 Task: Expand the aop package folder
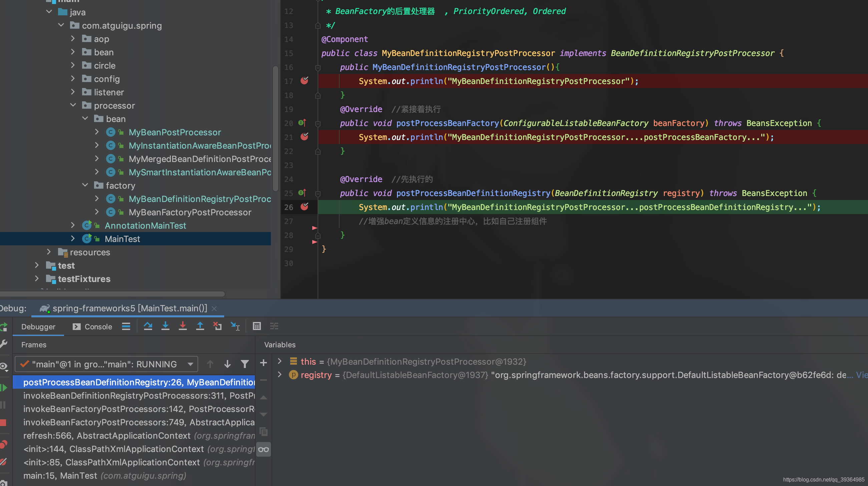73,39
